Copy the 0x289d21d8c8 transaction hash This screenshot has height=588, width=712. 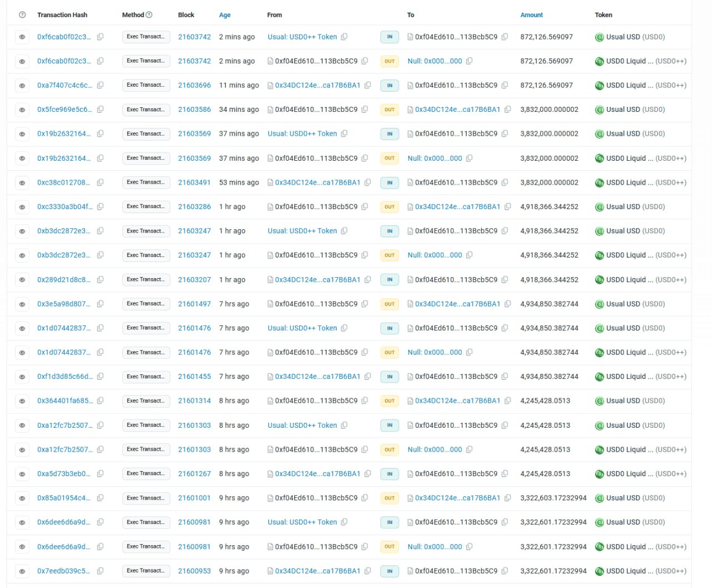100,279
